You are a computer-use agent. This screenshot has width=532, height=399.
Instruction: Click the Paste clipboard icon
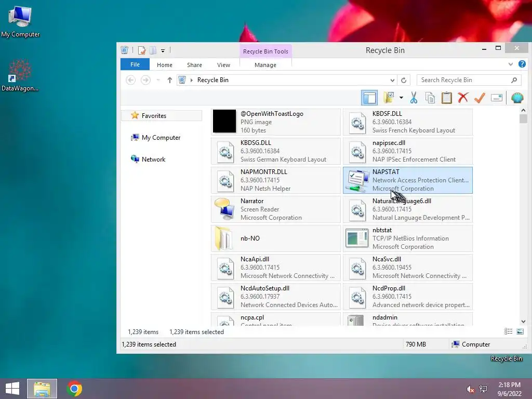[446, 98]
